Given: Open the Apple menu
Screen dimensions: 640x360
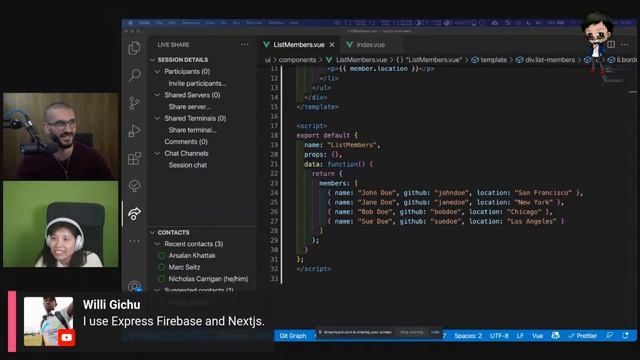Looking at the screenshot, I should pos(130,23).
